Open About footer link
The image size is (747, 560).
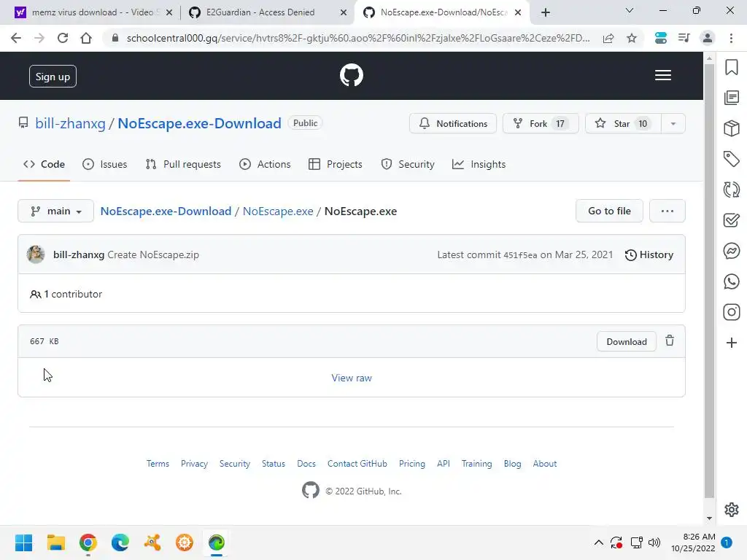(x=544, y=463)
